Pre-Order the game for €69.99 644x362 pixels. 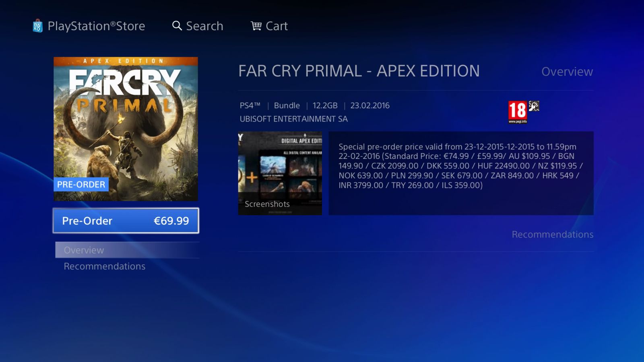[x=126, y=220]
